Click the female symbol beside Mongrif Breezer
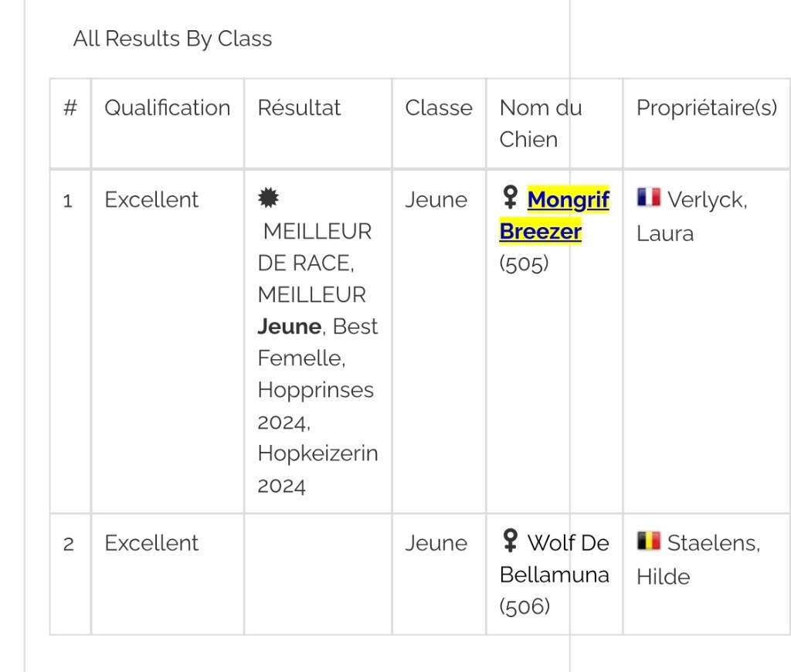Image resolution: width=791 pixels, height=672 pixels. click(x=509, y=199)
